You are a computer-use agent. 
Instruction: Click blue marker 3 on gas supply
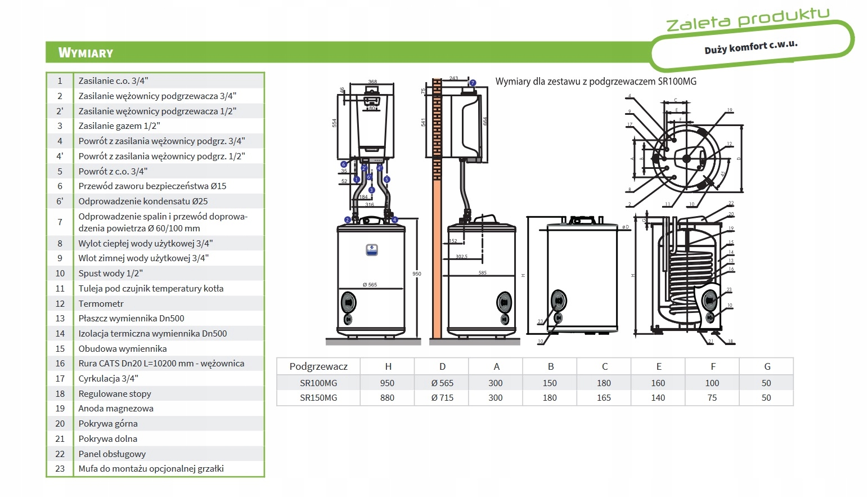(x=371, y=190)
